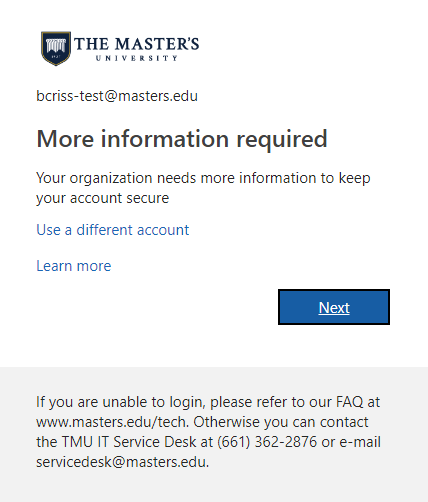Click the 'your account secure' text line
Screen dimensions: 428x502
click(x=103, y=198)
